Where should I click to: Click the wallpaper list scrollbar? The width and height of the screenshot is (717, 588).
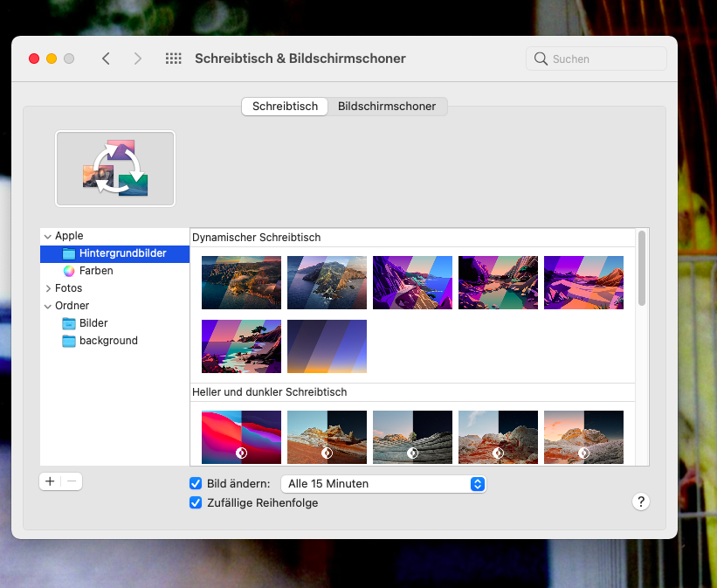pyautogui.click(x=642, y=268)
